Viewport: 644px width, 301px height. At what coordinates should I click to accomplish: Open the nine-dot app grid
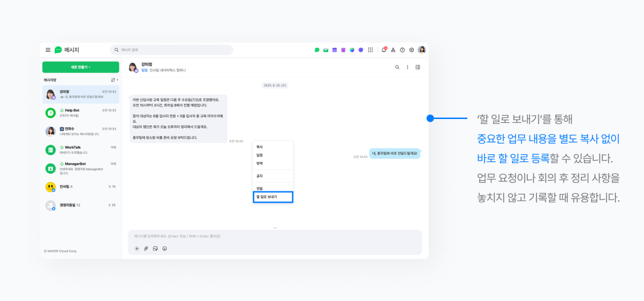370,50
